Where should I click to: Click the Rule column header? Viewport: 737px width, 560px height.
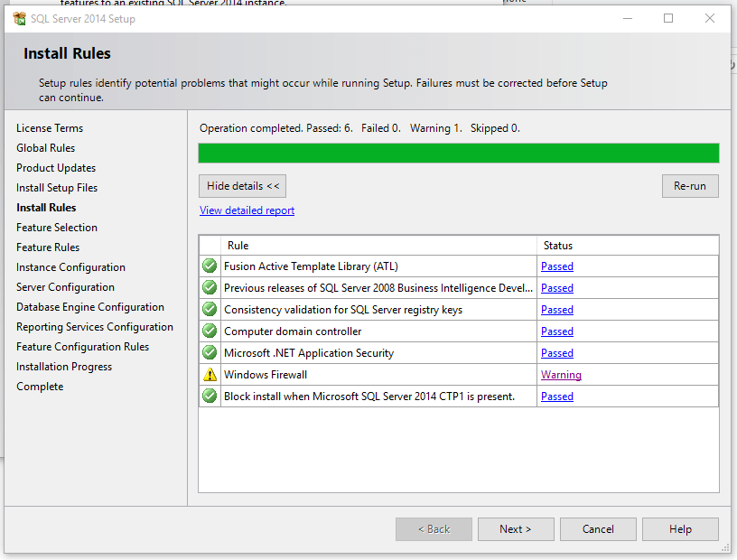[x=378, y=246]
